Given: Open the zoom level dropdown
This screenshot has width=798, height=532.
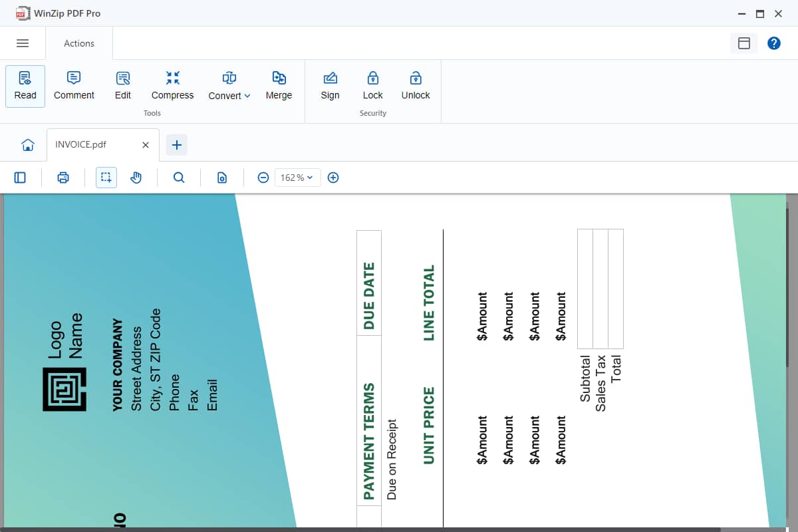Looking at the screenshot, I should coord(297,178).
